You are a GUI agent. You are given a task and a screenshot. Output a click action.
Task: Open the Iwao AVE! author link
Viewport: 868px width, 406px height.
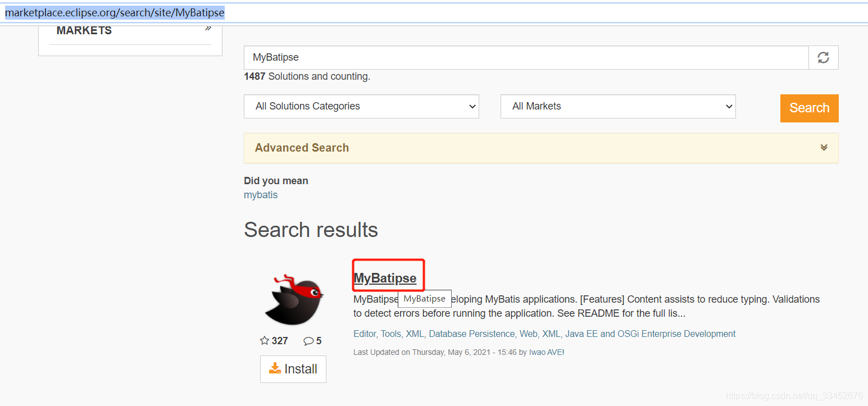pyautogui.click(x=547, y=352)
